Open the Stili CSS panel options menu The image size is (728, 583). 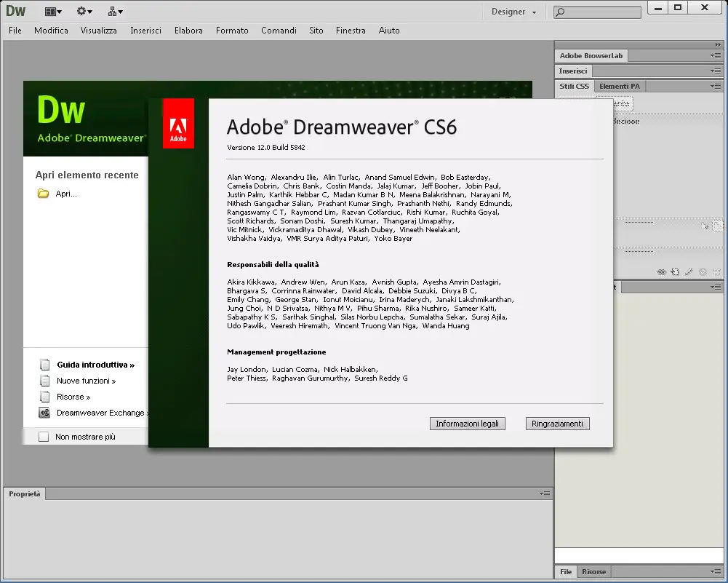tap(716, 86)
